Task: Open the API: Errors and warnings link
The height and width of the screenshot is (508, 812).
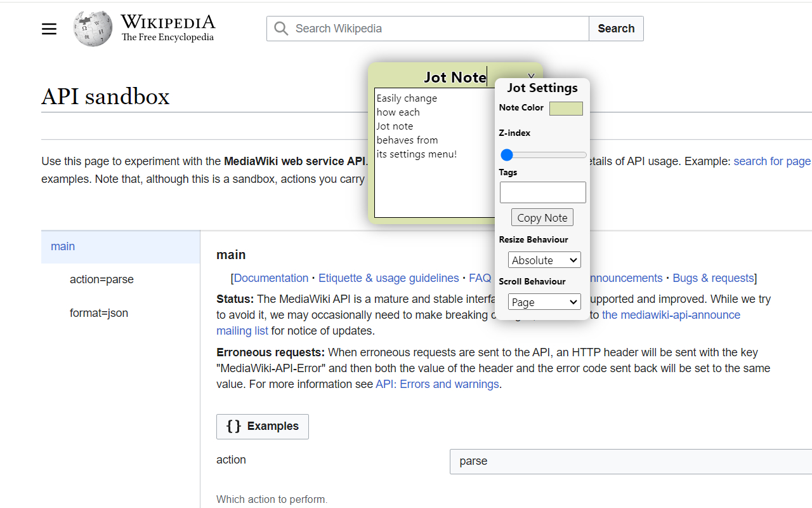Action: click(436, 384)
